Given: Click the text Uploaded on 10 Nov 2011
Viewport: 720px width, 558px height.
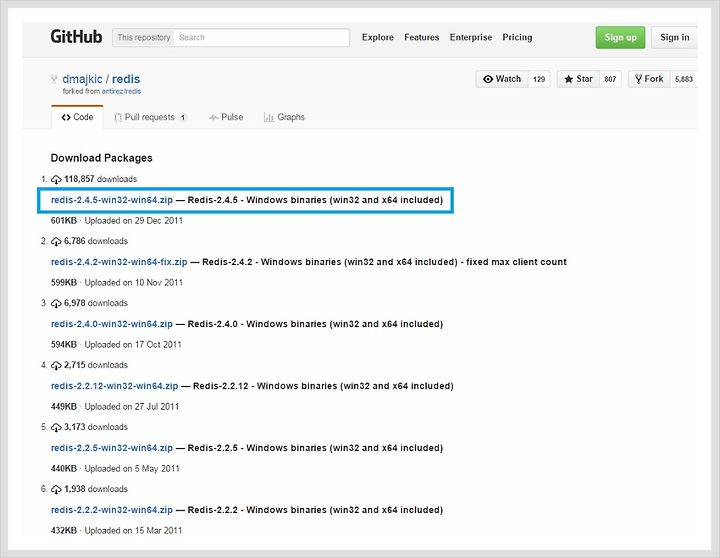Looking at the screenshot, I should [x=134, y=282].
